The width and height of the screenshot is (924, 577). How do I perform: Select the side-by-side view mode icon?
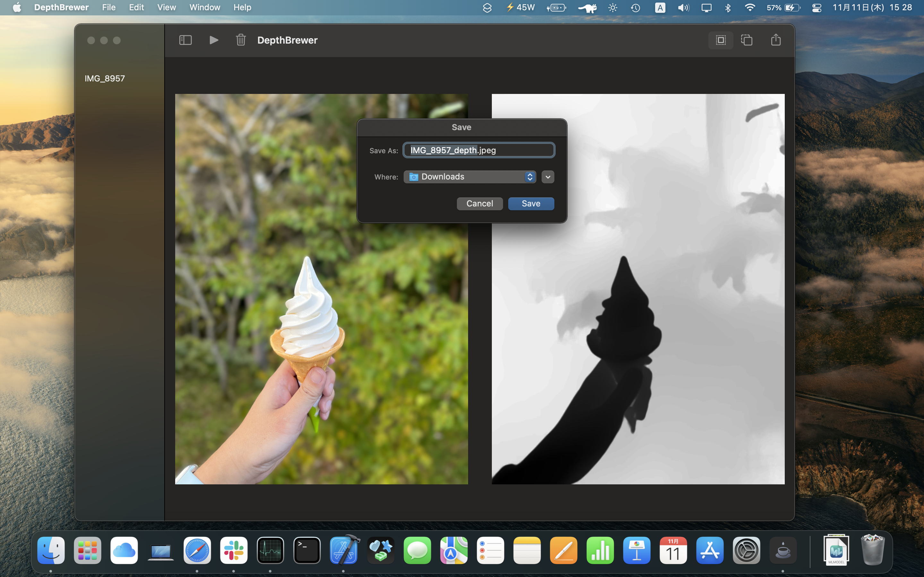(721, 40)
